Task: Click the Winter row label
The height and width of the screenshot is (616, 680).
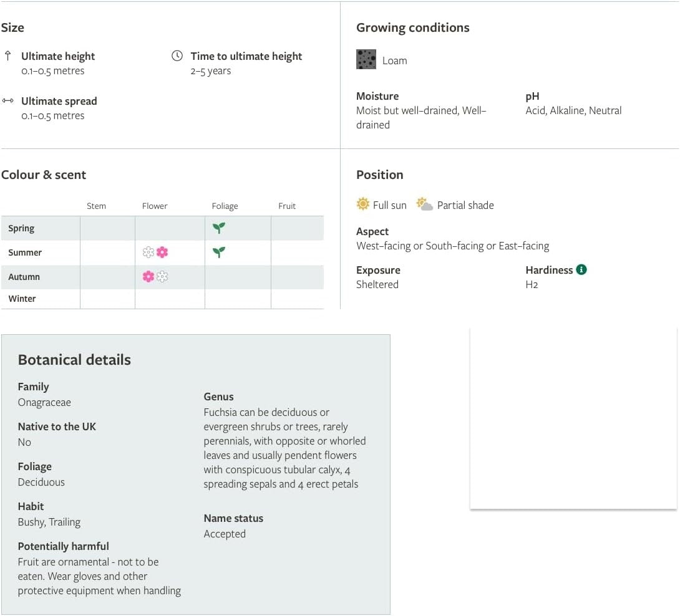Action: 22,299
